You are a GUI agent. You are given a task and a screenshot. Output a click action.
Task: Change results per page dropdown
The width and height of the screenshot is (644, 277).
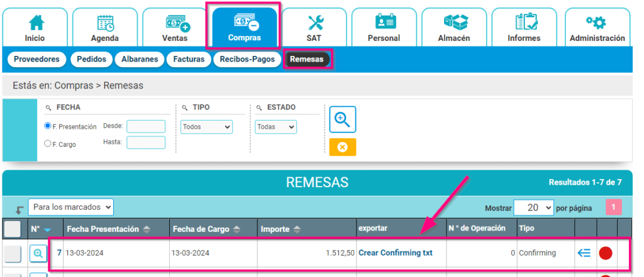coord(533,208)
